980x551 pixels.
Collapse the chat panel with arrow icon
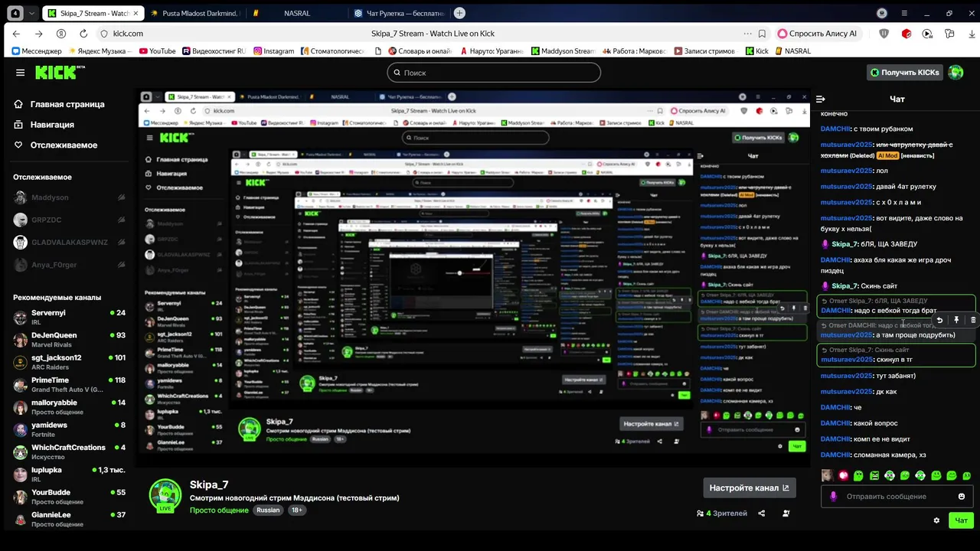[x=821, y=99]
